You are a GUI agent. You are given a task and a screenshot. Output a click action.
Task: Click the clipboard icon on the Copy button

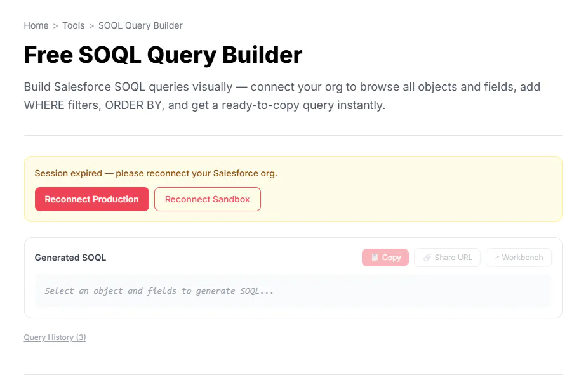pos(375,258)
